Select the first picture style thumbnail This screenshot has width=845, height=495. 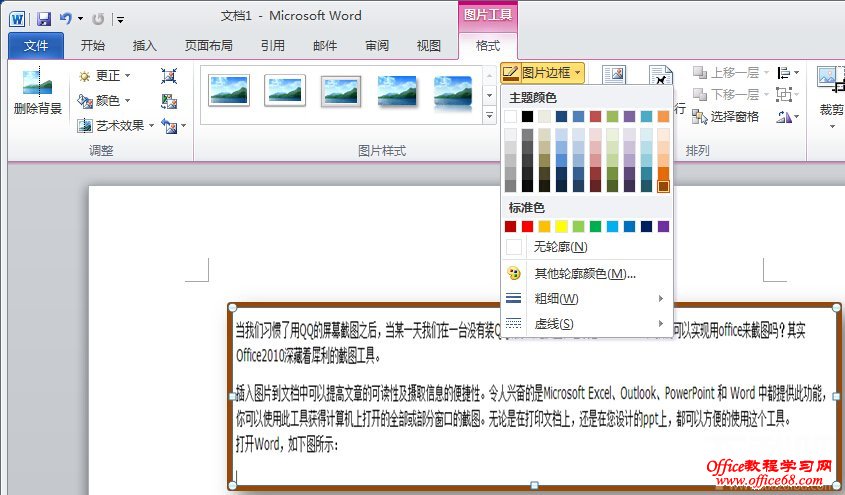pyautogui.click(x=228, y=91)
